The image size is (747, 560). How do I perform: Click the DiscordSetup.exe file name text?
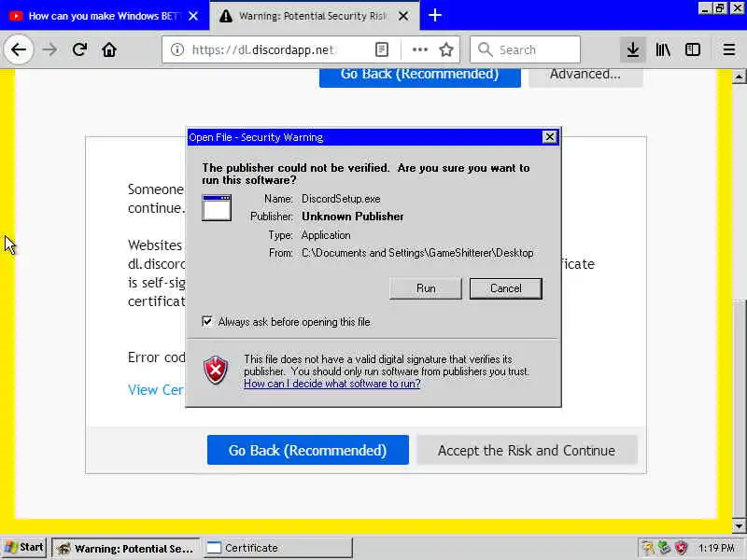[x=341, y=199]
